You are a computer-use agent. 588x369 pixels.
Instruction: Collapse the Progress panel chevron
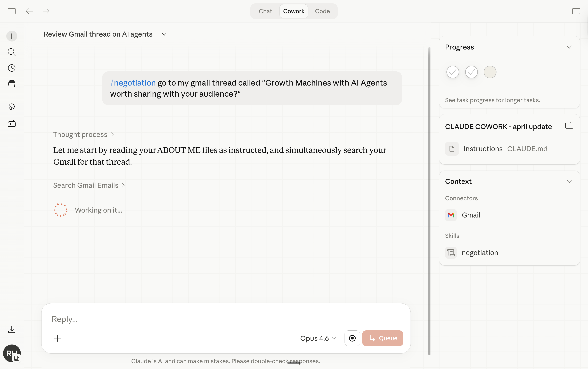tap(569, 47)
